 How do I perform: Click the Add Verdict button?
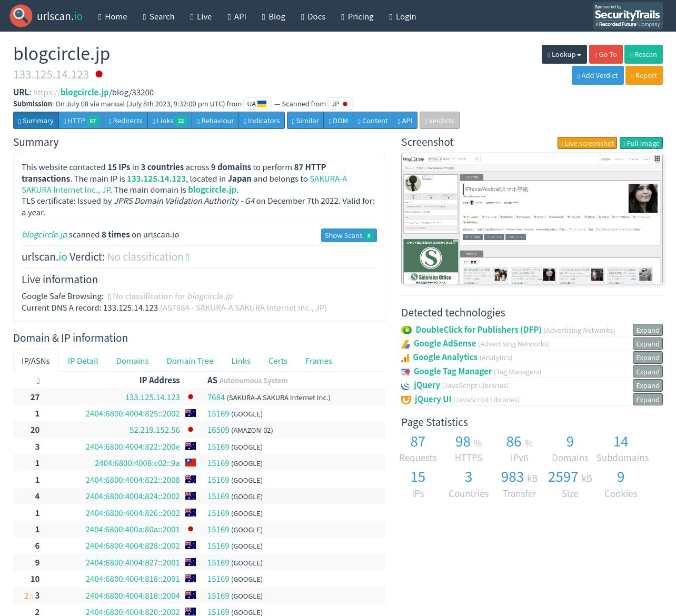(598, 75)
